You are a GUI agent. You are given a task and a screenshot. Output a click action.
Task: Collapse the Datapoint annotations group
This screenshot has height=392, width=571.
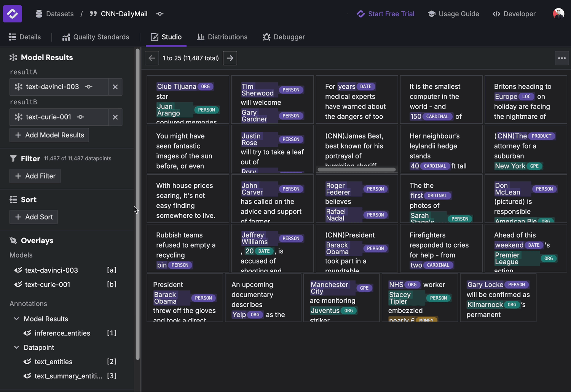16,347
